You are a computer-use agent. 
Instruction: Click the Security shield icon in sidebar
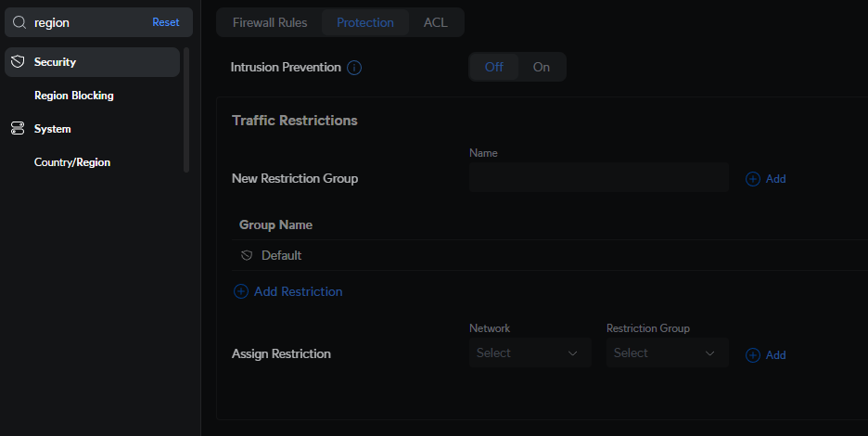pos(18,62)
